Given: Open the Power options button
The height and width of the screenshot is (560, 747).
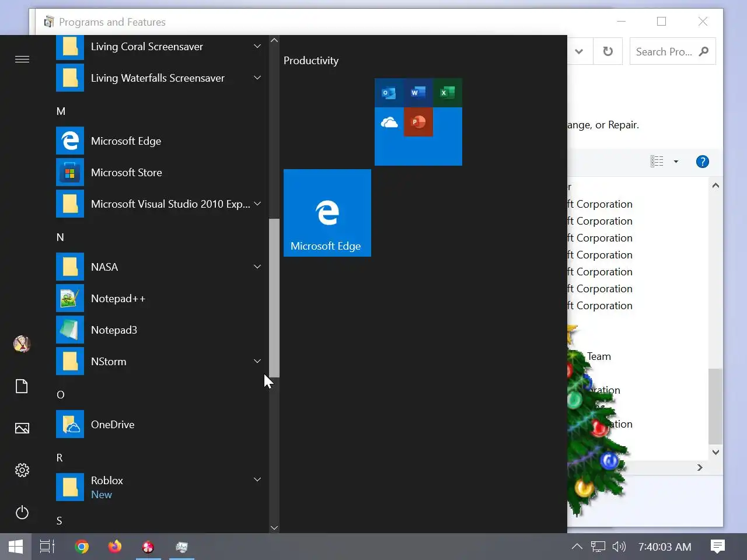Looking at the screenshot, I should (x=22, y=512).
